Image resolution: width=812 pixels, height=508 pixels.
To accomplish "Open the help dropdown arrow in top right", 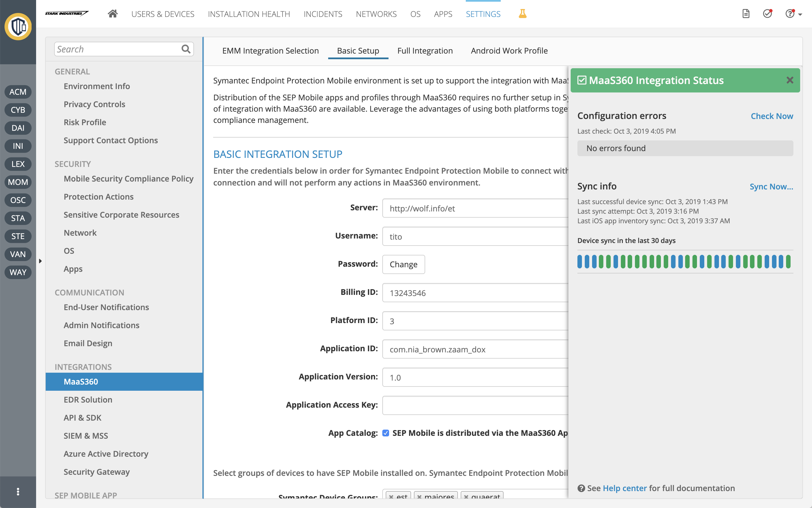I will pos(800,14).
